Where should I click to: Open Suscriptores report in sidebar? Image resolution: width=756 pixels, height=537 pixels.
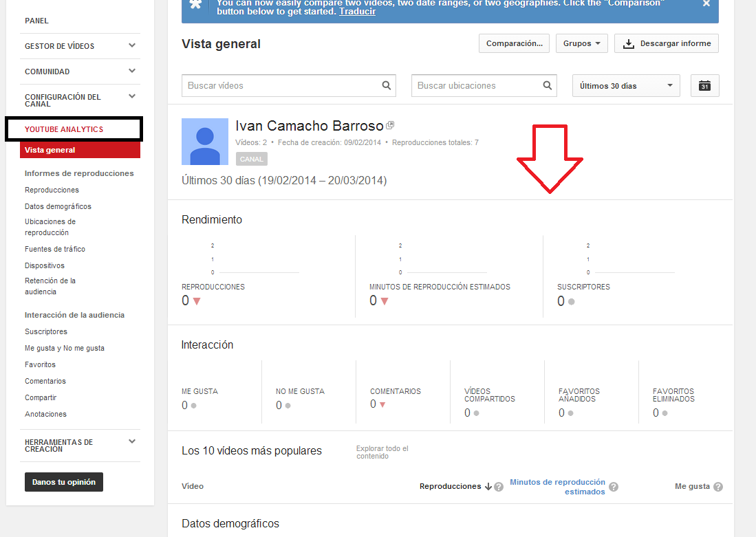click(x=46, y=331)
